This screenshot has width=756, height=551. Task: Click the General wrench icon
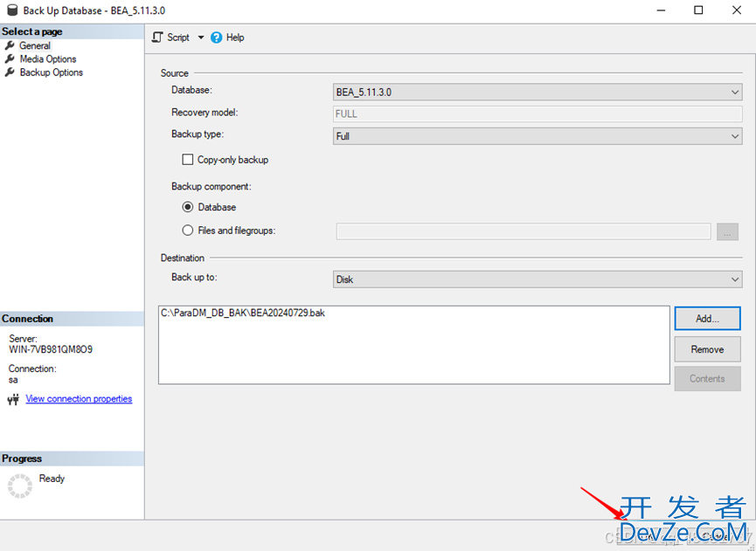(10, 45)
